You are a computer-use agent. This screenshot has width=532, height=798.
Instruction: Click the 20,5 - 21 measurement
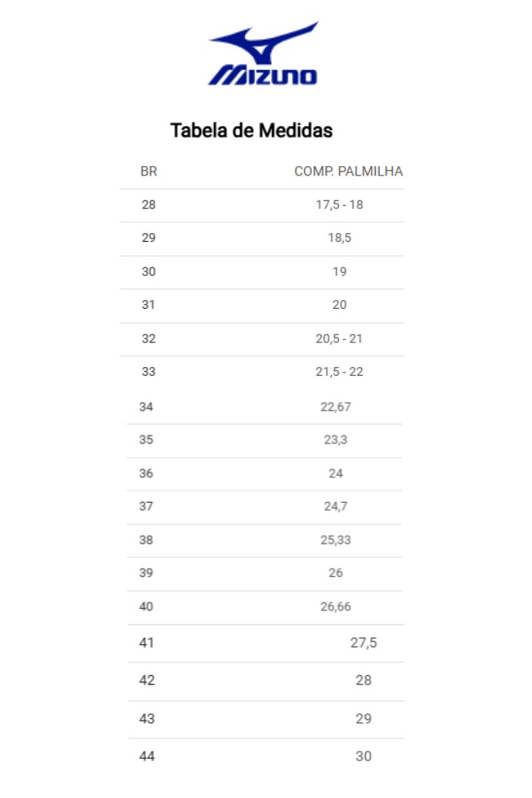coord(339,338)
